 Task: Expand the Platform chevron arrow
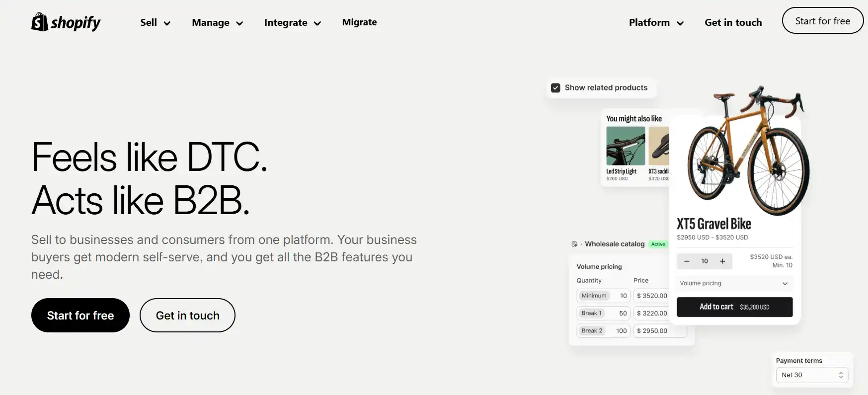(x=680, y=23)
